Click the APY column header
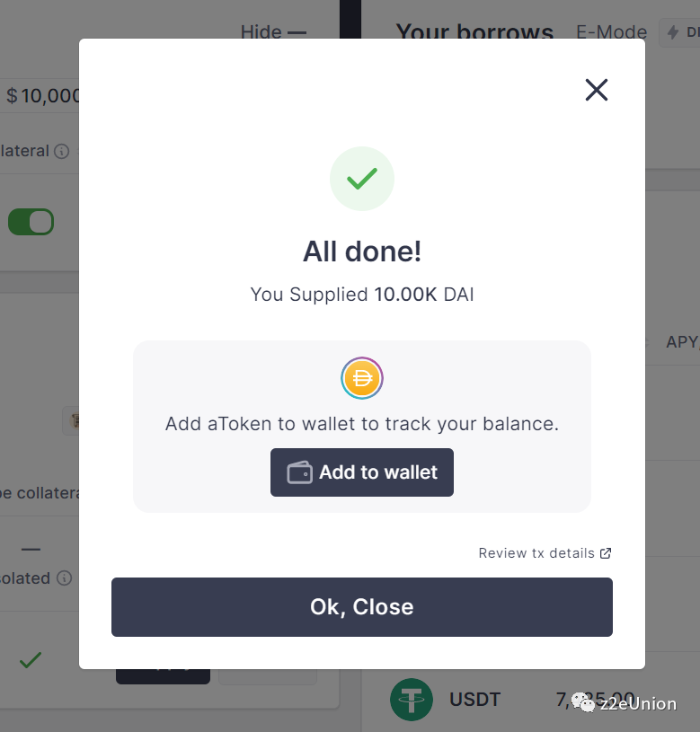 pyautogui.click(x=681, y=342)
